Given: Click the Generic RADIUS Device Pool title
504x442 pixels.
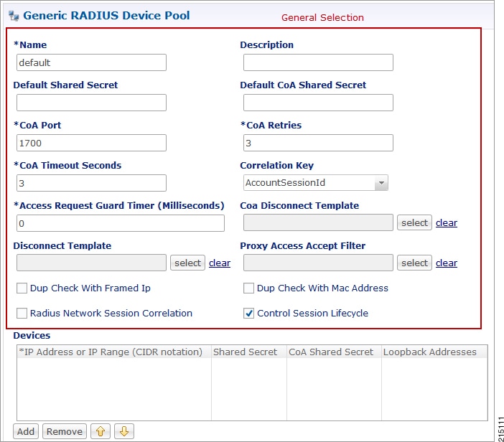Looking at the screenshot, I should [x=106, y=15].
